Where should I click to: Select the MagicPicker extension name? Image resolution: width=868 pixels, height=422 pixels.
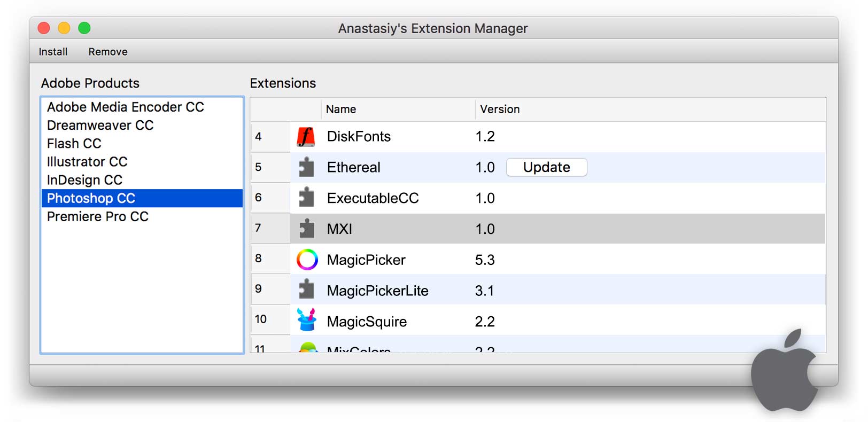pos(366,260)
